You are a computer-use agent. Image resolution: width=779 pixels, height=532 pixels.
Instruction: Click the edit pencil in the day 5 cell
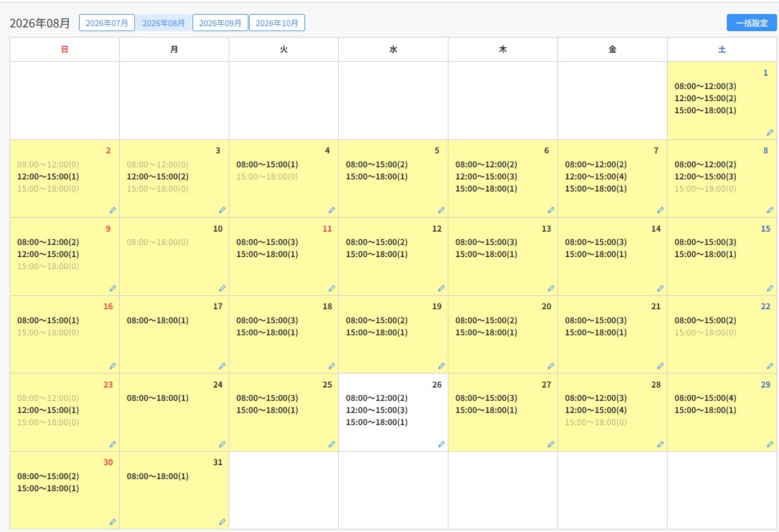click(441, 210)
